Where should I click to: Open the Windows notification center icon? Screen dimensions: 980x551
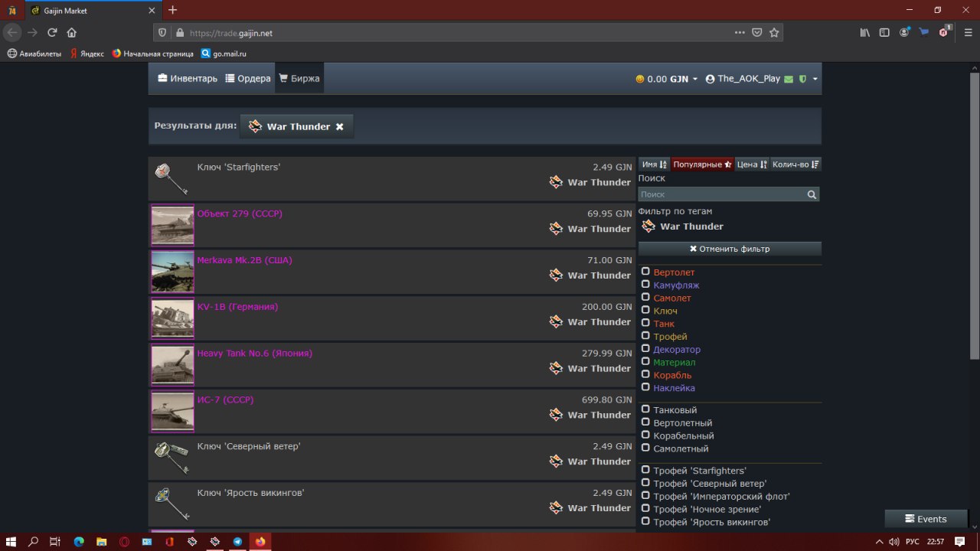(x=960, y=541)
